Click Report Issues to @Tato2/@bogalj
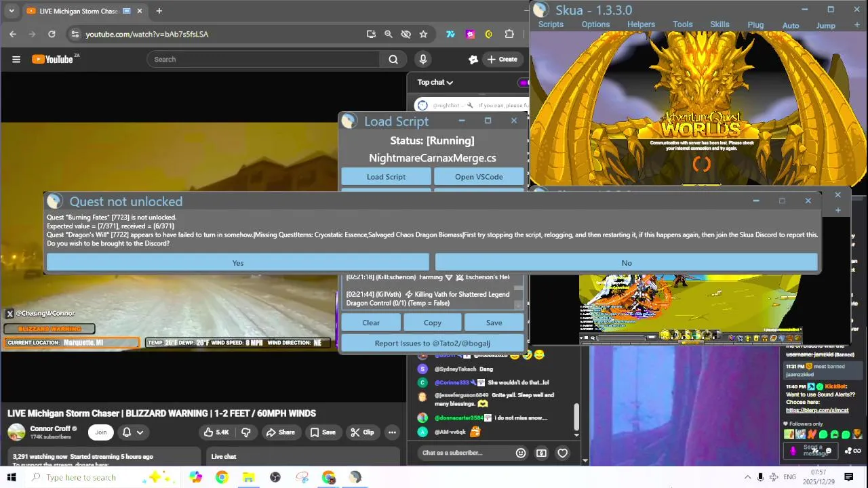Screen dimensions: 868x488 pos(432,343)
